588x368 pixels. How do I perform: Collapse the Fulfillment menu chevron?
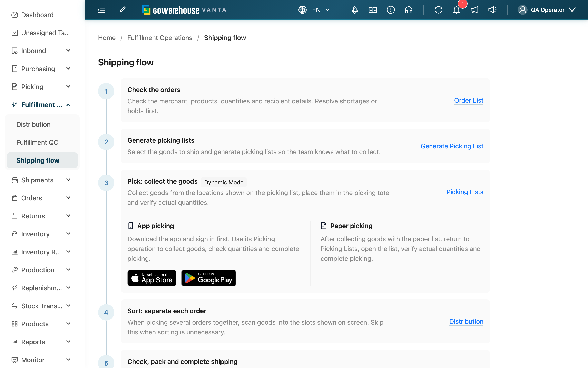coord(69,105)
